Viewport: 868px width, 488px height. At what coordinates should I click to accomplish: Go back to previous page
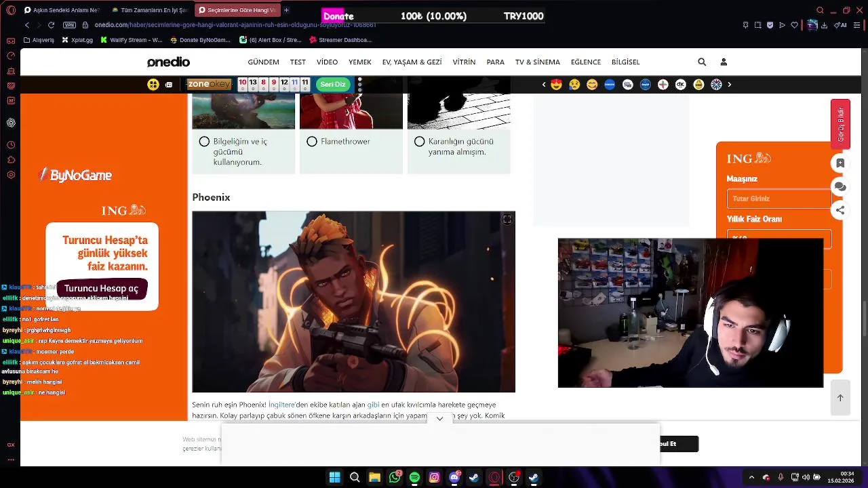pos(27,25)
